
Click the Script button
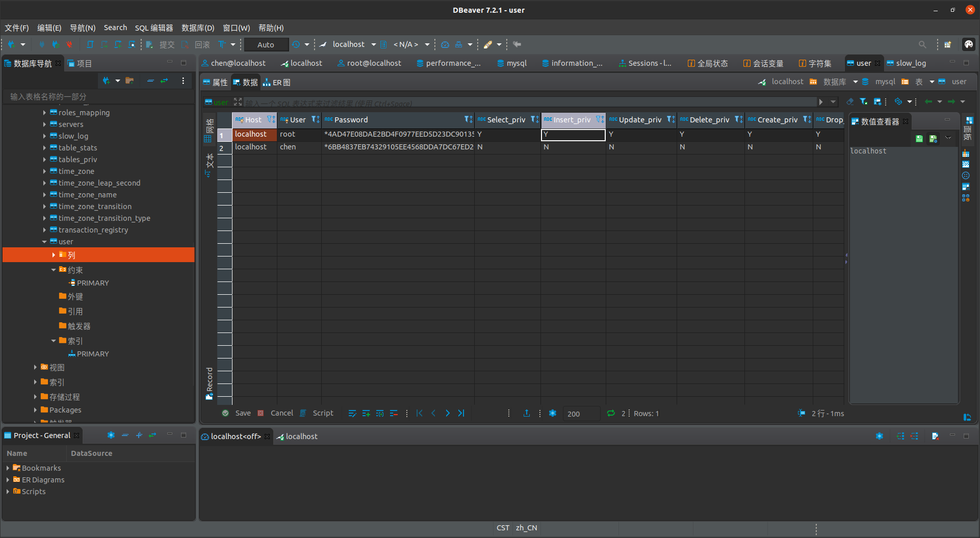tap(317, 413)
